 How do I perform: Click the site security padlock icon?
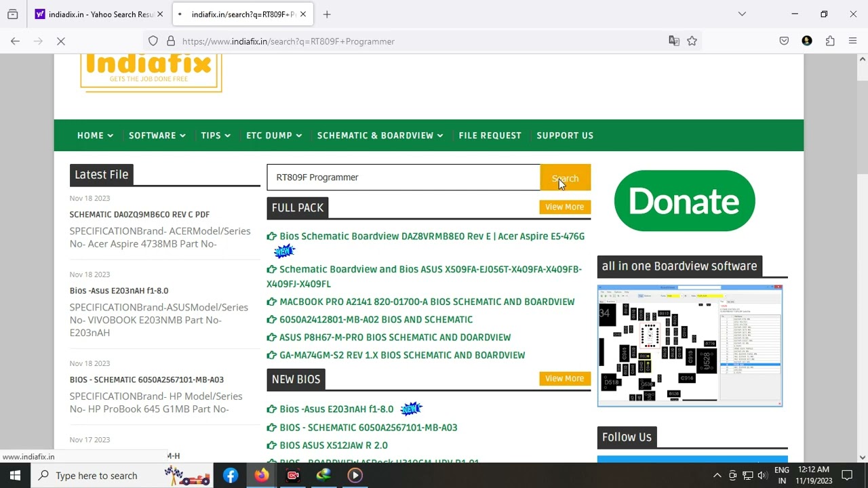[171, 41]
